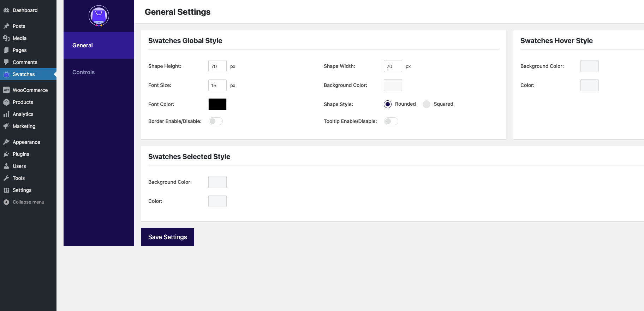Click the Swatches plugin logo

(x=99, y=16)
